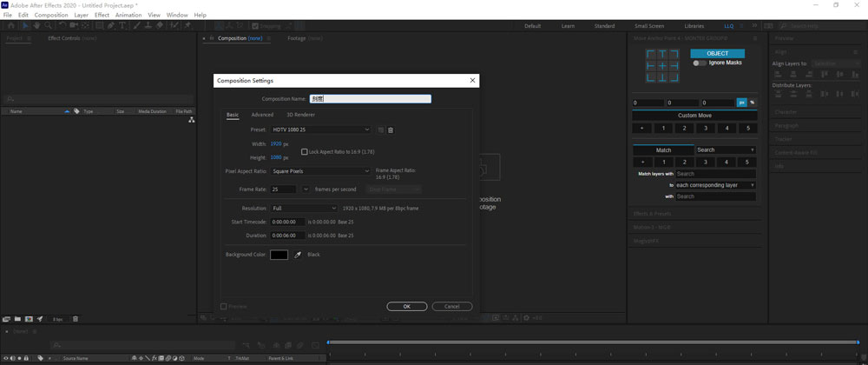868x365 pixels.
Task: Open the Pixel Aspect Ratio dropdown
Action: point(321,171)
